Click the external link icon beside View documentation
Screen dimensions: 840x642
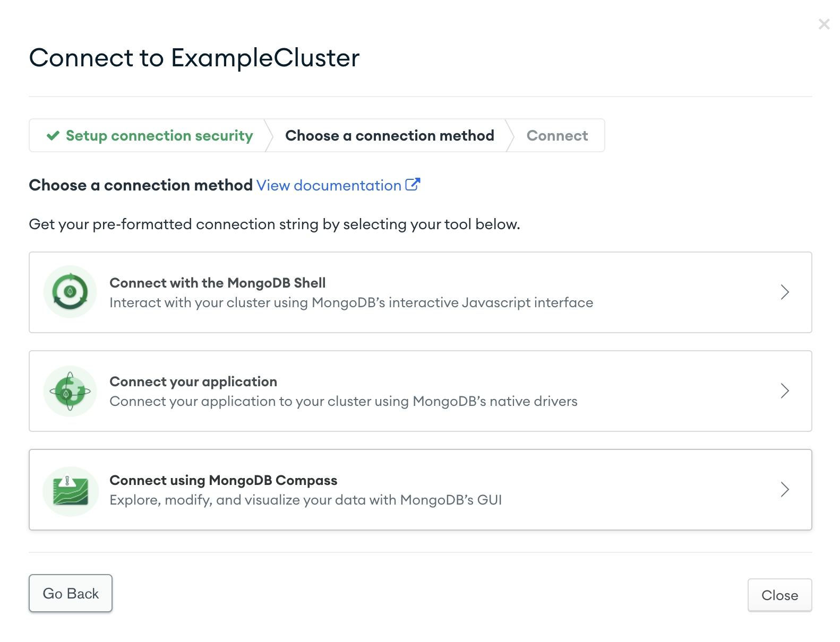413,185
